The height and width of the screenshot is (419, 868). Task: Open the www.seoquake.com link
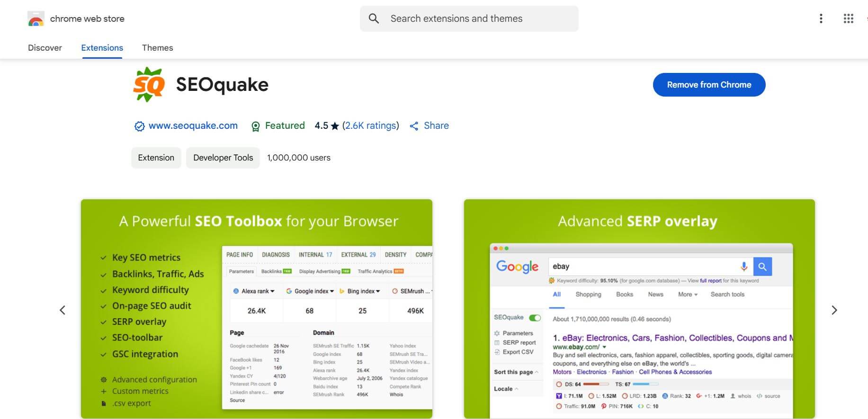tap(193, 125)
